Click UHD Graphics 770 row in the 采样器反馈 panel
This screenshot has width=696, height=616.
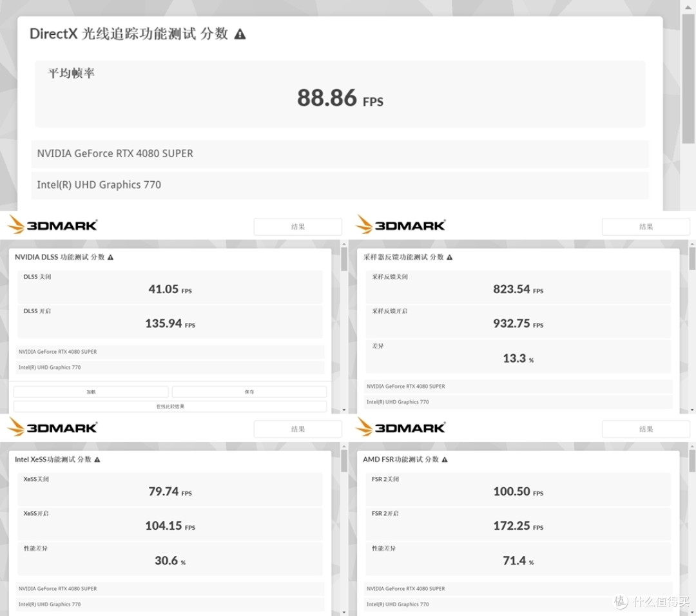pos(518,402)
